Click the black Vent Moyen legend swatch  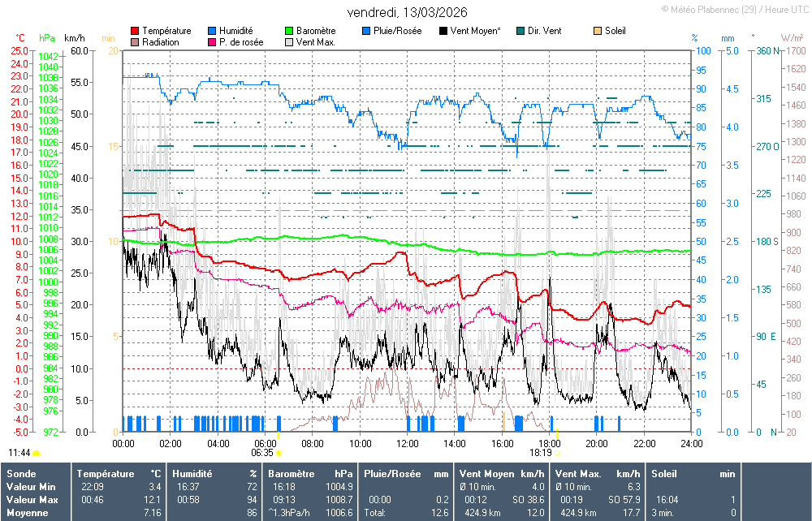443,31
